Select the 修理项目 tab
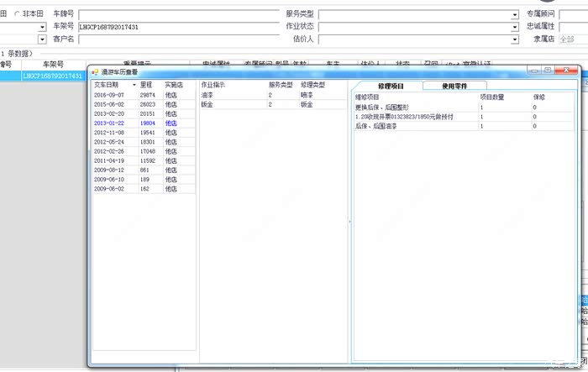Viewport: 588px width, 372px height. pyautogui.click(x=391, y=86)
